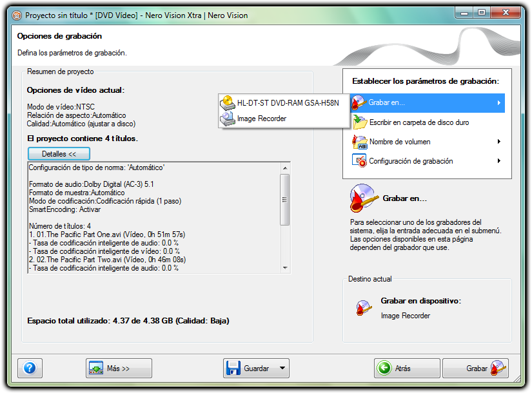
Task: Select '1. 01.The Pacific Part One.avi' line
Action: (107, 235)
